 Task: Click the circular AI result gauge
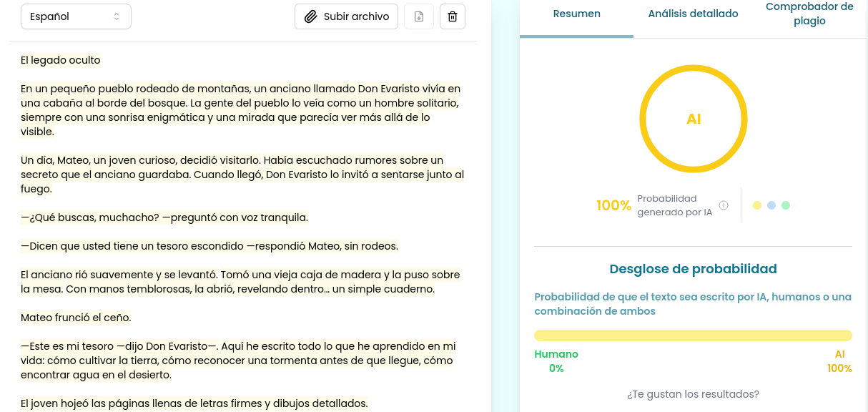pos(694,119)
